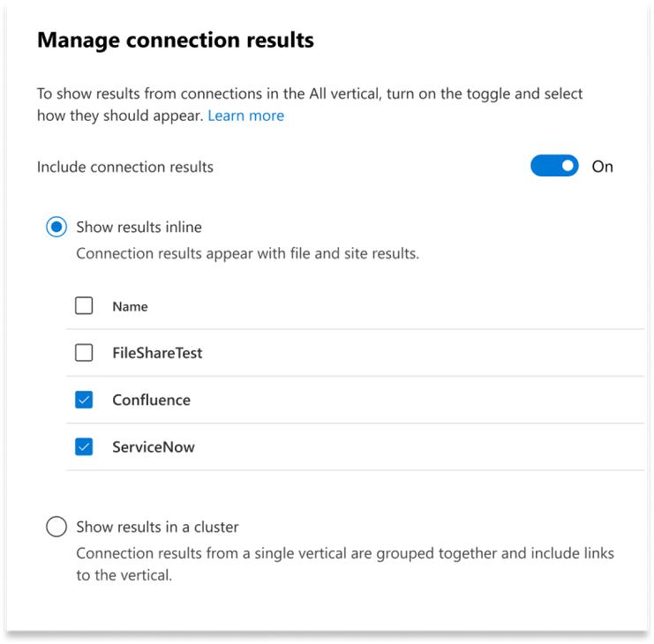Click the intro paragraph about the All vertical
The height and width of the screenshot is (644, 654).
[309, 94]
